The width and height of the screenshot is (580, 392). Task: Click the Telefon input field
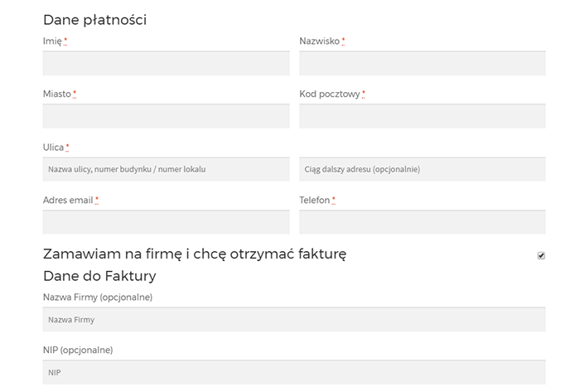(422, 222)
